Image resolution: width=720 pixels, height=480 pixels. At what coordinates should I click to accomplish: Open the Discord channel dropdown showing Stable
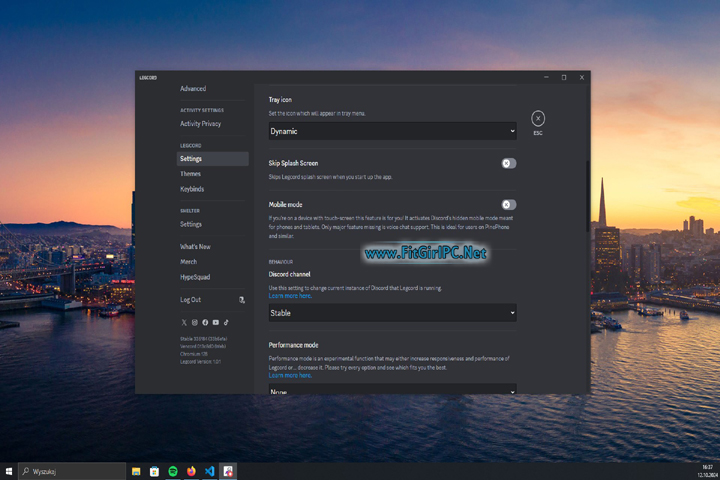(392, 313)
